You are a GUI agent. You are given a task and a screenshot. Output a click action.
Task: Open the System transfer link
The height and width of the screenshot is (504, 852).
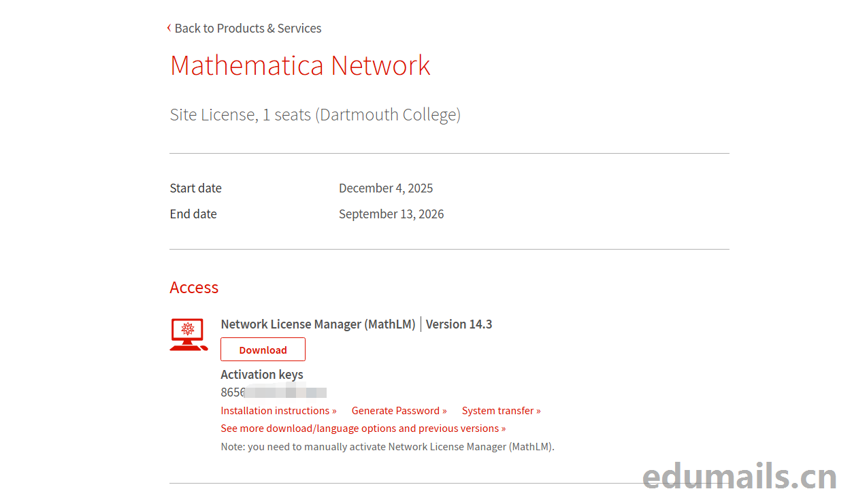(x=501, y=411)
